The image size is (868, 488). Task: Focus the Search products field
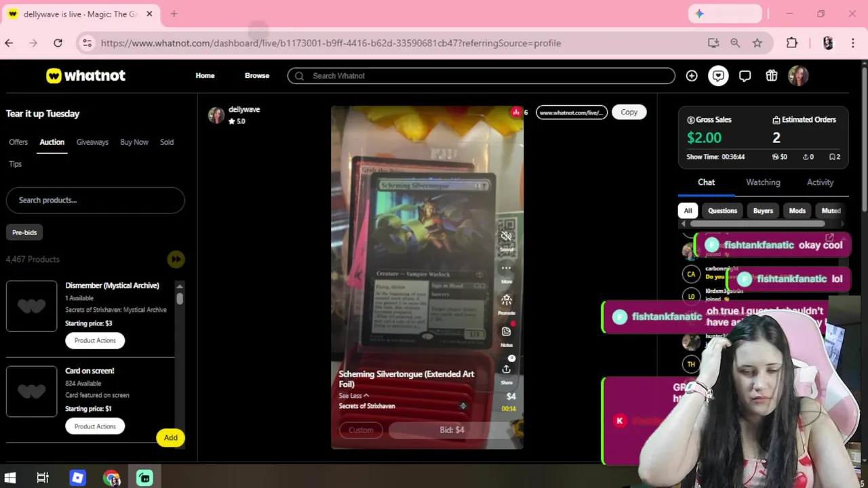point(96,200)
